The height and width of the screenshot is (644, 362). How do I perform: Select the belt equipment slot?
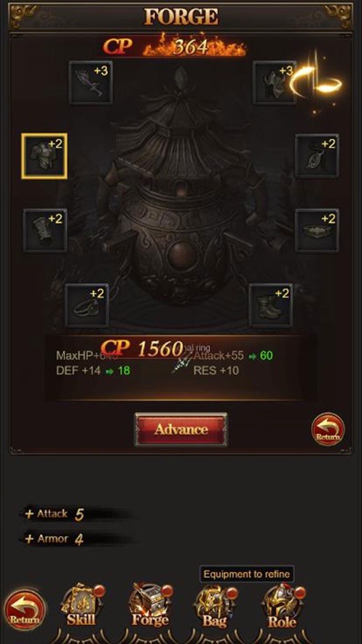317,230
